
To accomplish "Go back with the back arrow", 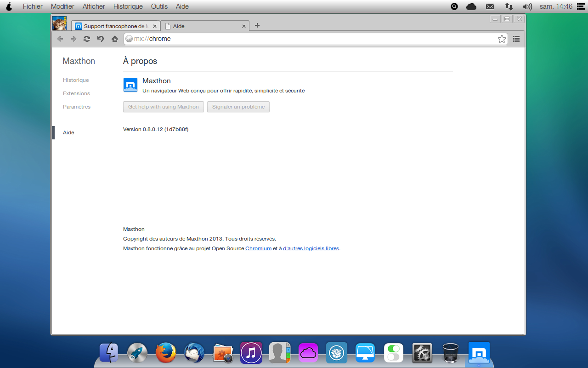I will [x=60, y=39].
